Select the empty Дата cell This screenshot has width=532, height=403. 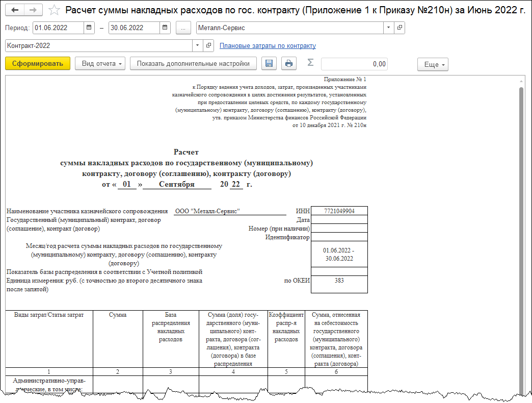[339, 219]
